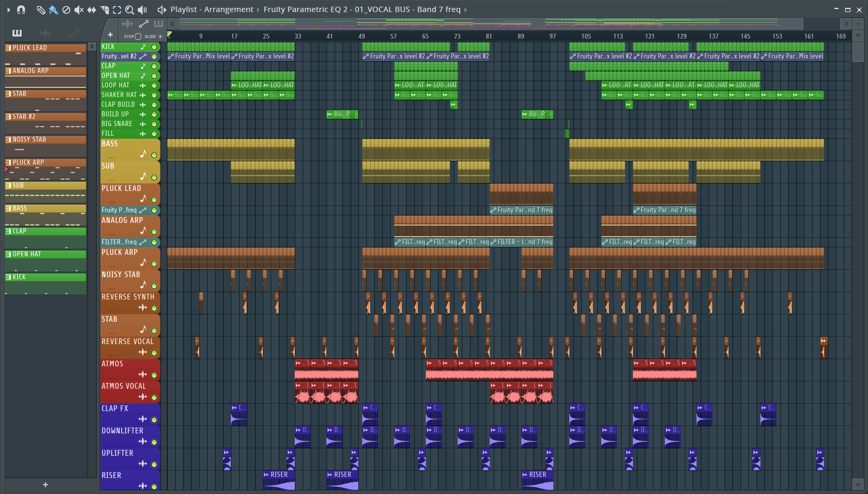The image size is (868, 494).
Task: Click the vertical scrollbar up arrow
Action: tap(858, 36)
